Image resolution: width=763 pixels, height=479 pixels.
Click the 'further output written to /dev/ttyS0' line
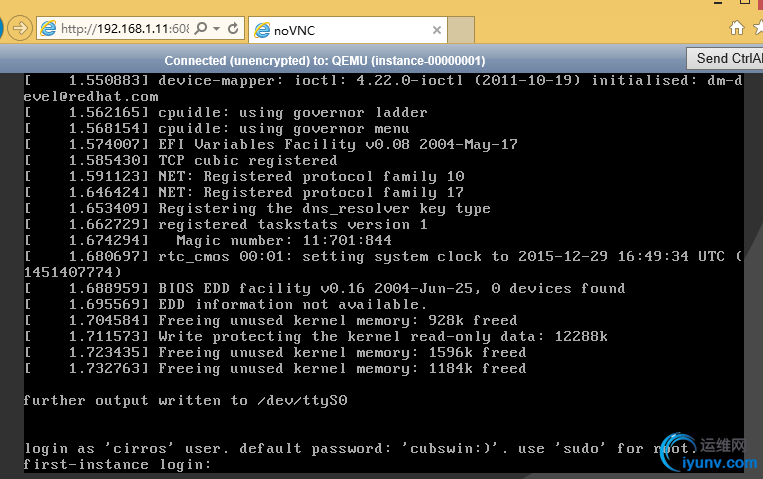[x=185, y=401]
